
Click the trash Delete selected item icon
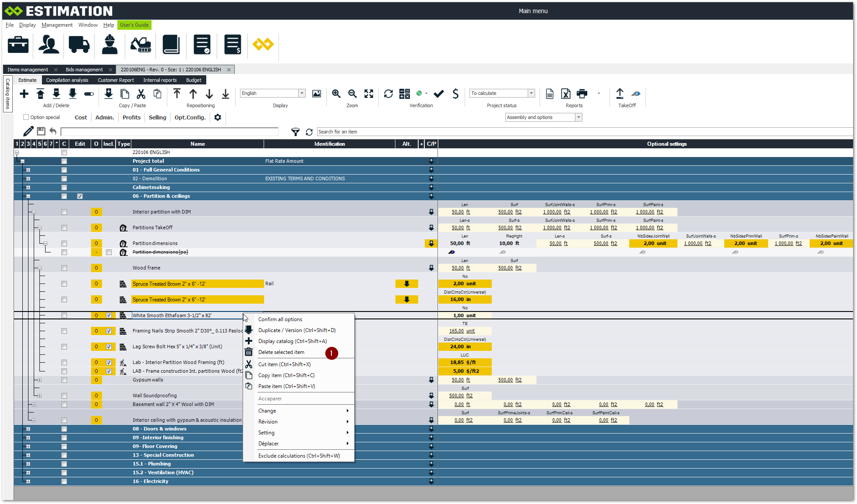249,352
